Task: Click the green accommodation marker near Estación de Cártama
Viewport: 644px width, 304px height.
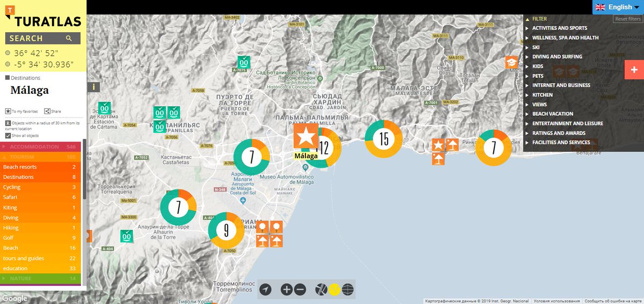Action: 104,108
